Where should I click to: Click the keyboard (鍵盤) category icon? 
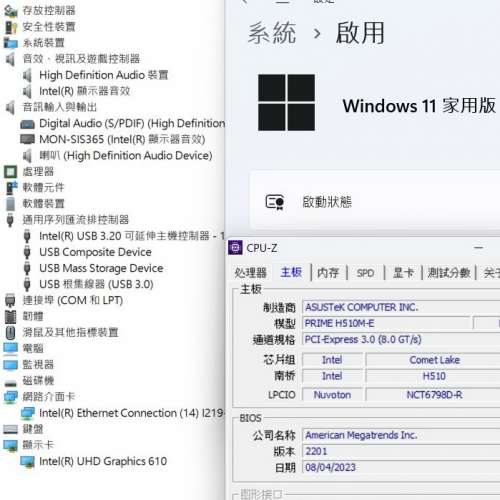point(11,429)
